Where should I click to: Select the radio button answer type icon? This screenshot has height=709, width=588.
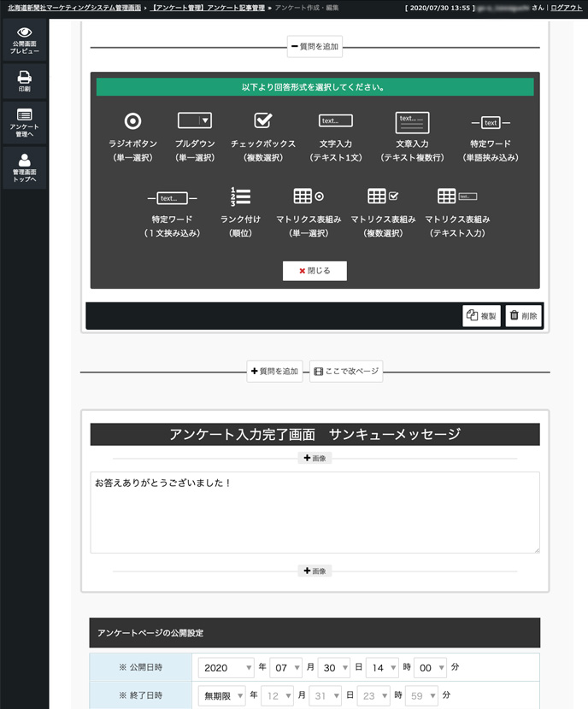pos(132,121)
